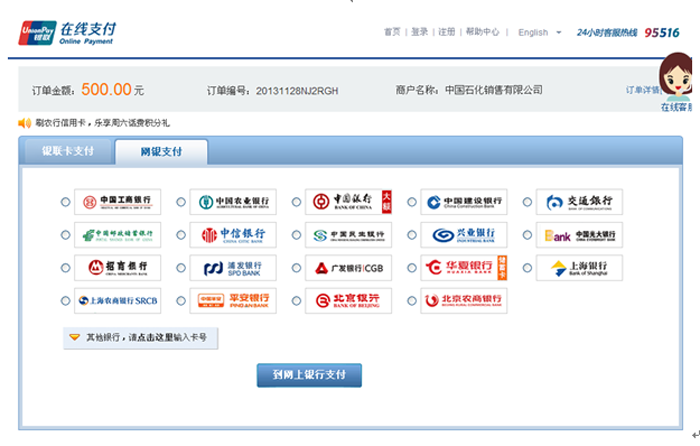The width and height of the screenshot is (700, 446).
Task: Open the 注册 register link
Action: pos(446,32)
